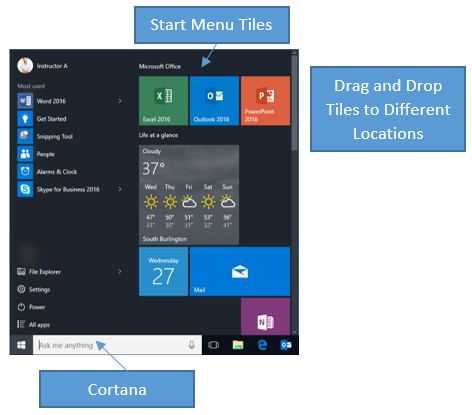Image resolution: width=472 pixels, height=415 pixels.
Task: Open the Calendar tile showing Wednesday 27
Action: [x=163, y=271]
